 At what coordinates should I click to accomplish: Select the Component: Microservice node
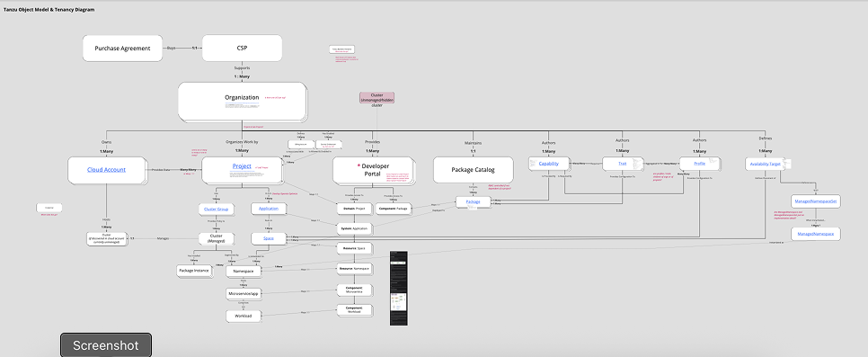[x=355, y=290]
